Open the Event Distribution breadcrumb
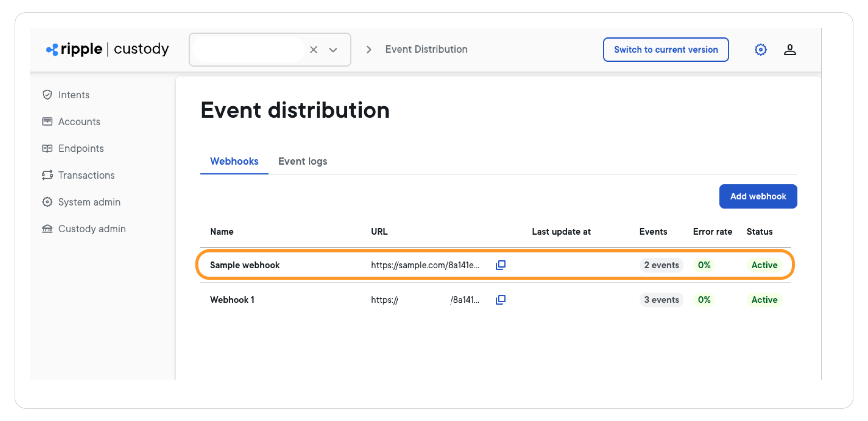The width and height of the screenshot is (868, 421). [426, 49]
